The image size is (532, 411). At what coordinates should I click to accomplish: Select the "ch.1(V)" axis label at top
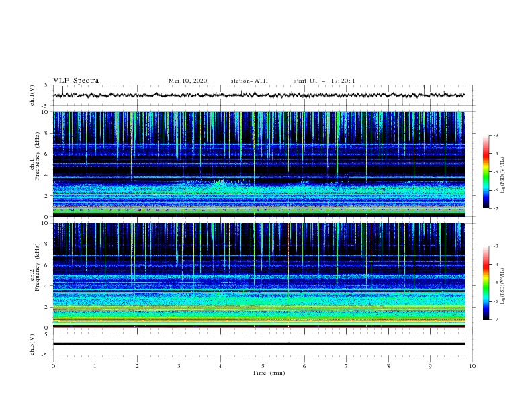point(32,95)
